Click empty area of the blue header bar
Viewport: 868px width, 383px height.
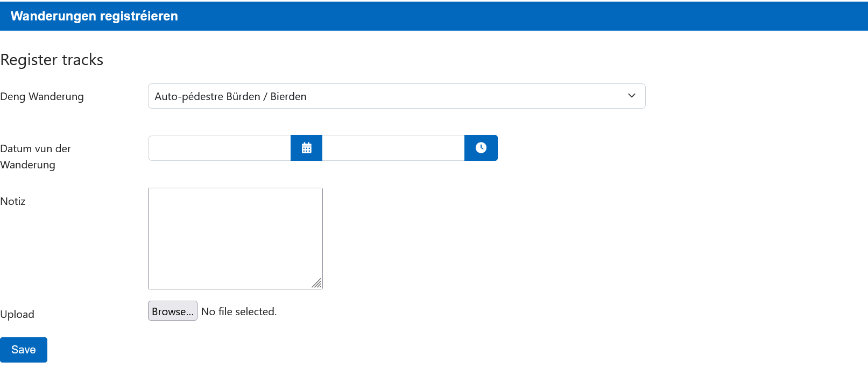click(x=484, y=16)
